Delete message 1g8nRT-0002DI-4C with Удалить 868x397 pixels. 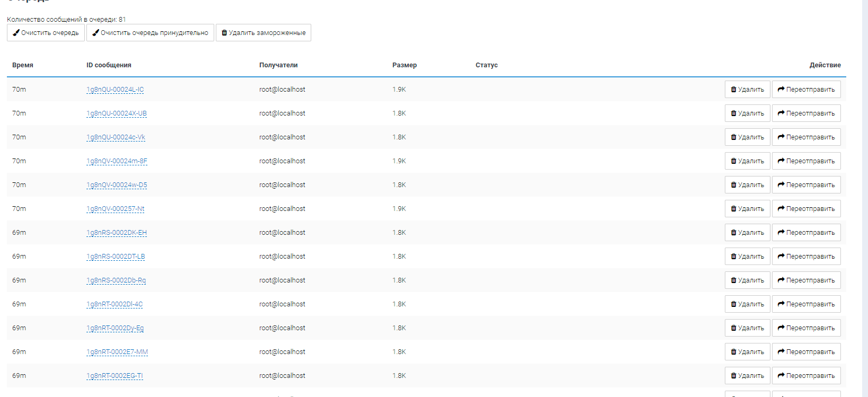747,304
